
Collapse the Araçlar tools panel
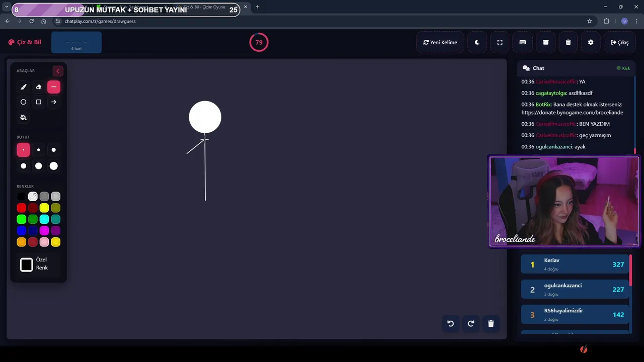point(57,71)
